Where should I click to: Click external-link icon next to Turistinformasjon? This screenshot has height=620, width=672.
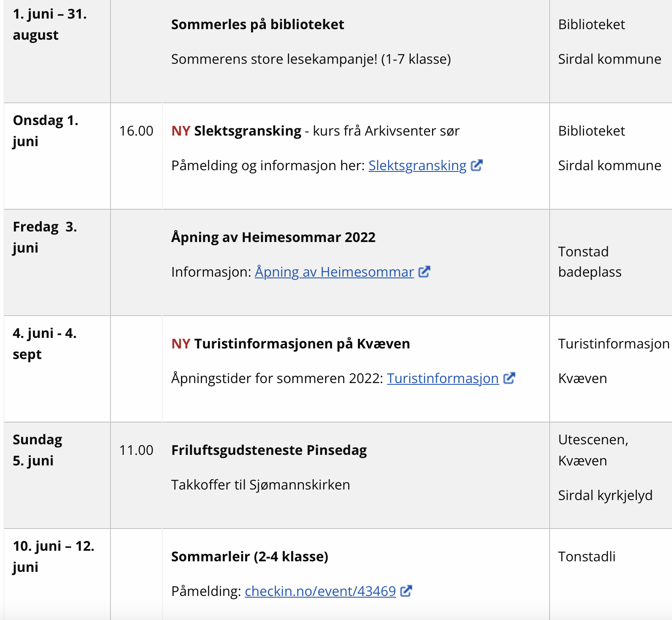[509, 378]
